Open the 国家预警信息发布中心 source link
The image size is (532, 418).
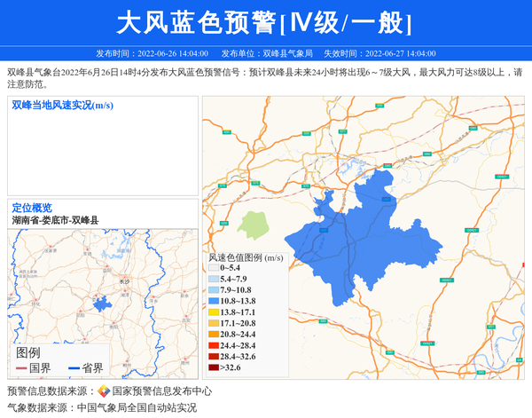(x=162, y=391)
